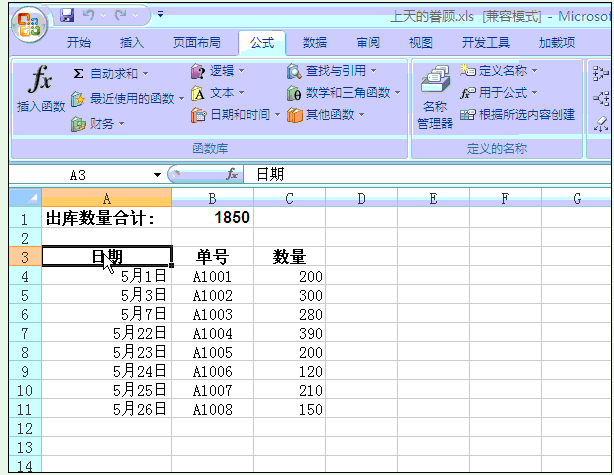Select the Formulas (公式) tab

(262, 42)
